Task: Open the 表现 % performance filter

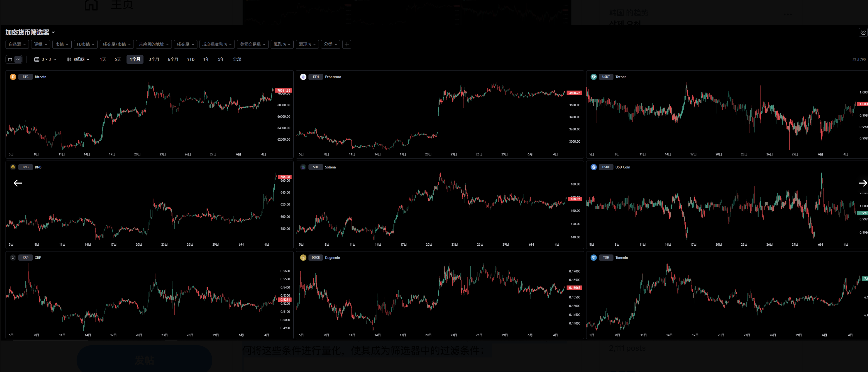Action: tap(307, 44)
